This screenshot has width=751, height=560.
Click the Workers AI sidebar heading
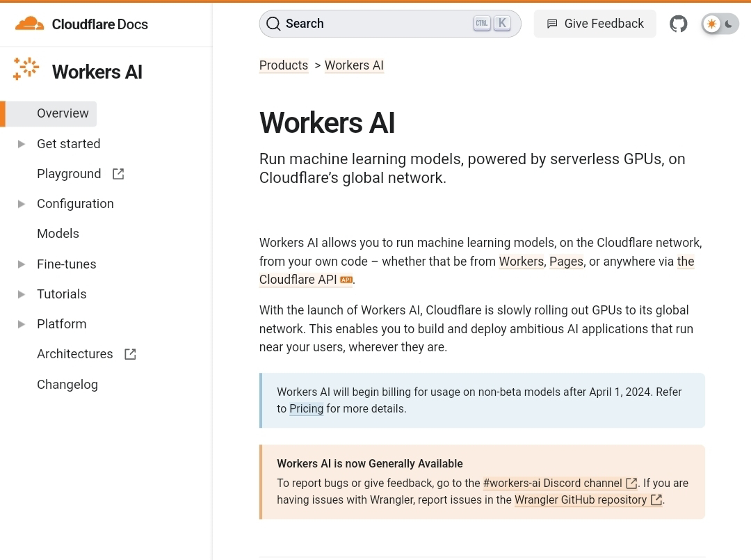97,72
